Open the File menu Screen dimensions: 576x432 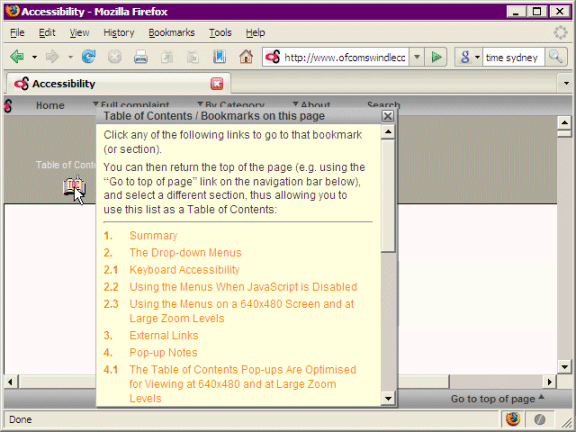[17, 33]
